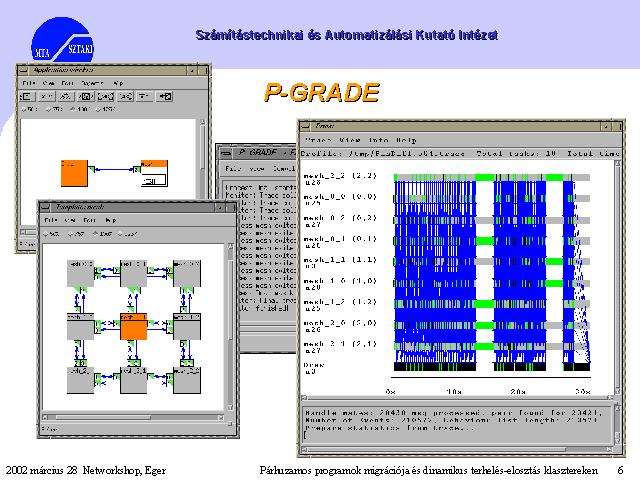Open the Font menu in the Application window
The height and width of the screenshot is (480, 640).
tap(67, 83)
